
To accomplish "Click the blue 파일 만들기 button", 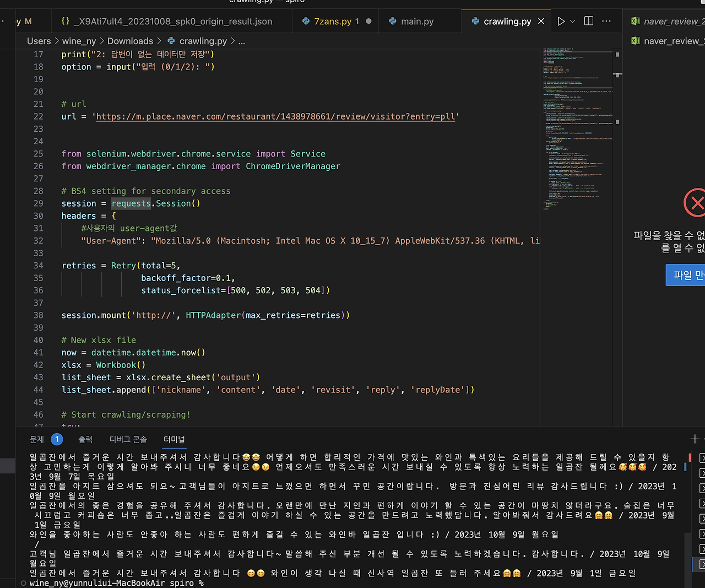I will click(x=686, y=274).
